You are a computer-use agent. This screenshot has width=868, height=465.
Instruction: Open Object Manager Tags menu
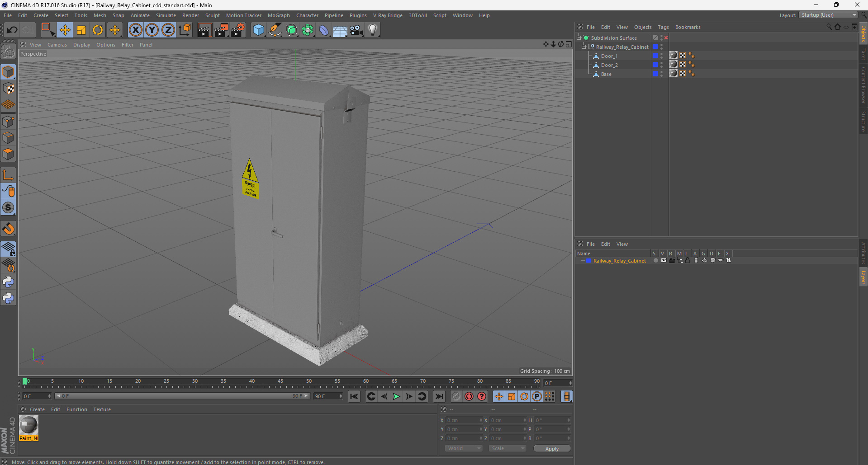tap(663, 27)
